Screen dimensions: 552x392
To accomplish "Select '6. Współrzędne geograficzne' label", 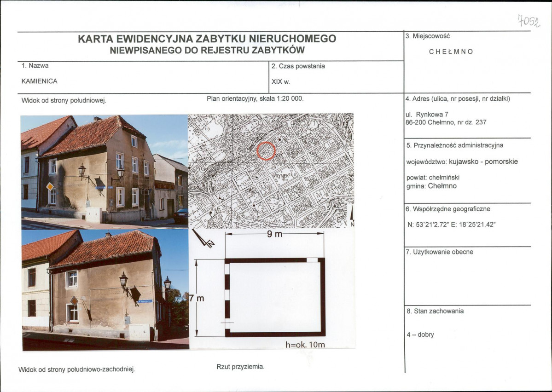I will pyautogui.click(x=448, y=209).
